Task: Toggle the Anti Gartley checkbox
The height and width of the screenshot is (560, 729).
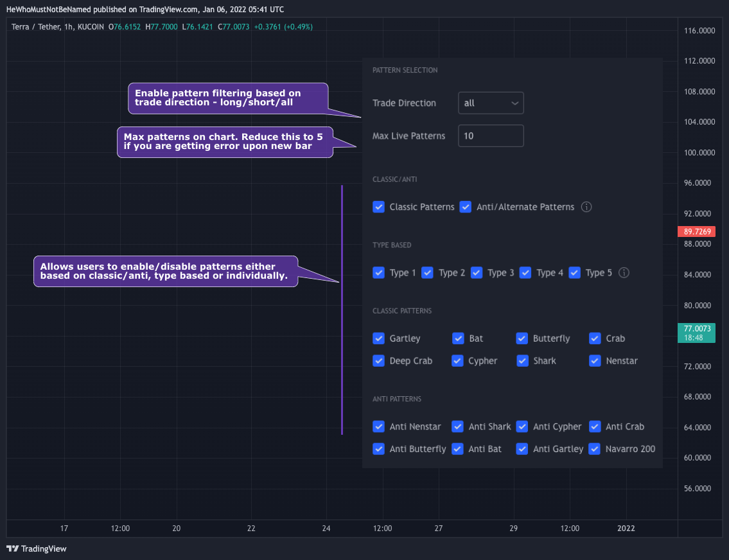Action: click(522, 449)
